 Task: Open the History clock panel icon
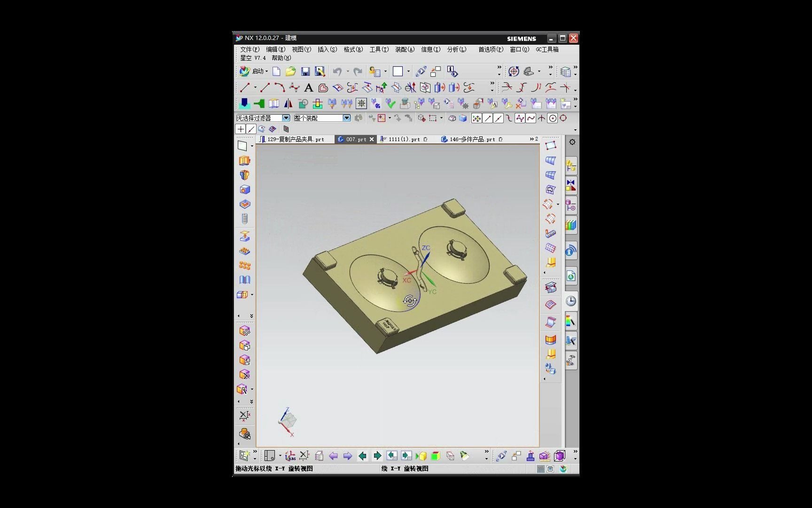[x=571, y=301]
